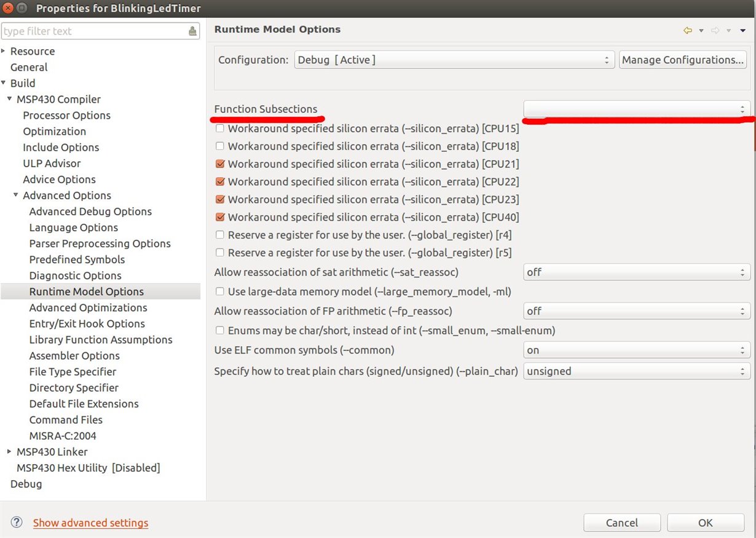Select Library Function Assumptions page

pos(101,339)
